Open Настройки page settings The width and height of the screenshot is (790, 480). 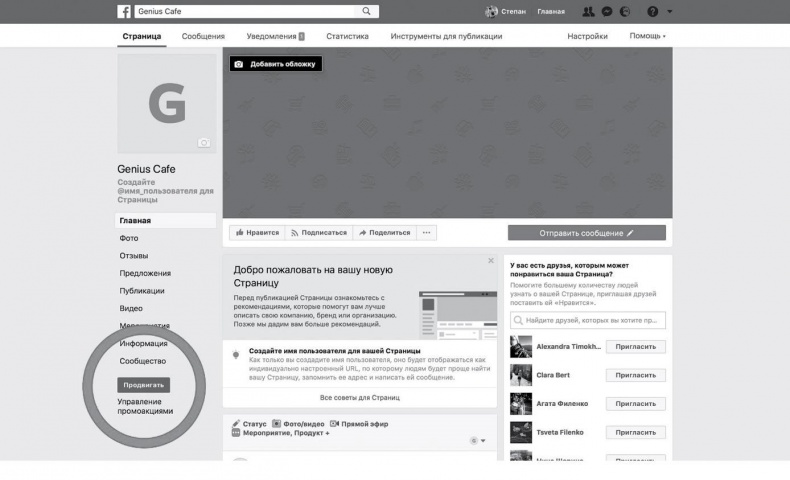point(587,36)
